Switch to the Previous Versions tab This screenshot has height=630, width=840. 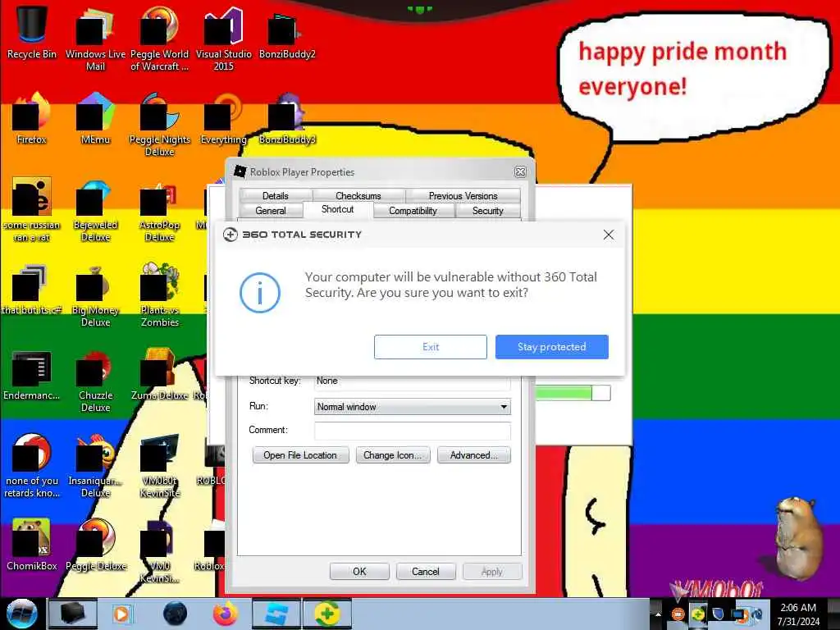(463, 195)
